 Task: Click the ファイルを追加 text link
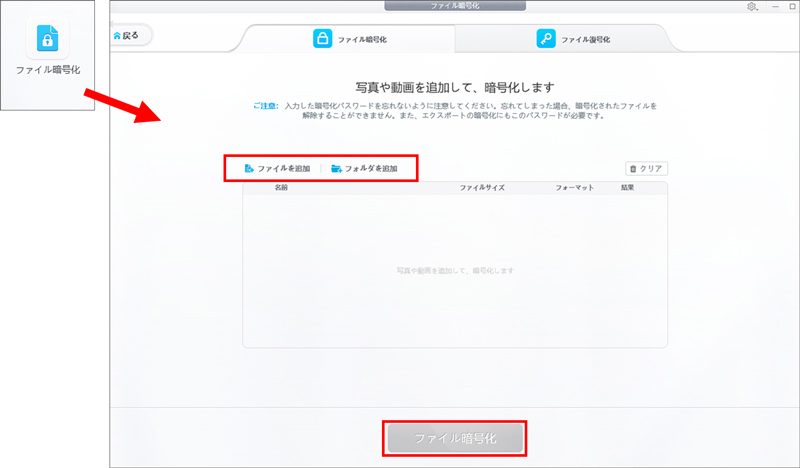click(284, 169)
